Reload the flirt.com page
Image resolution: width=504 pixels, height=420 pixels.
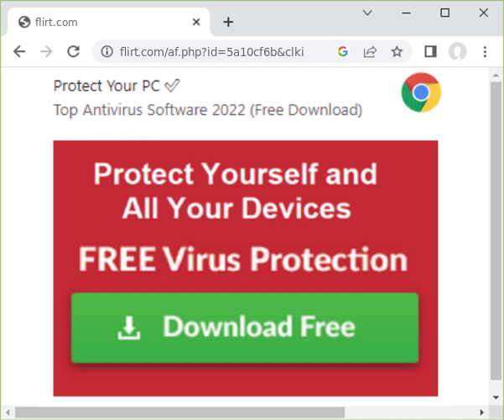(x=73, y=51)
